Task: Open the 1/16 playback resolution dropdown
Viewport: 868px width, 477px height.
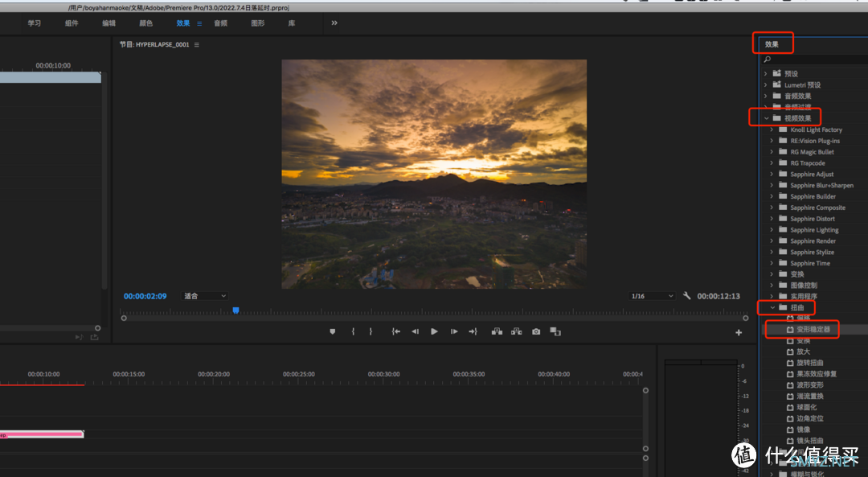Action: tap(652, 296)
